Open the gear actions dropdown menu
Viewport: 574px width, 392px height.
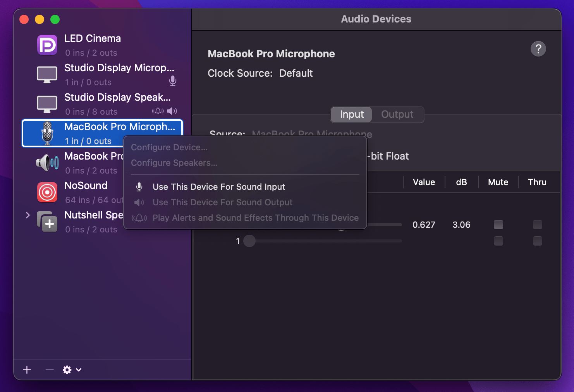pos(71,370)
